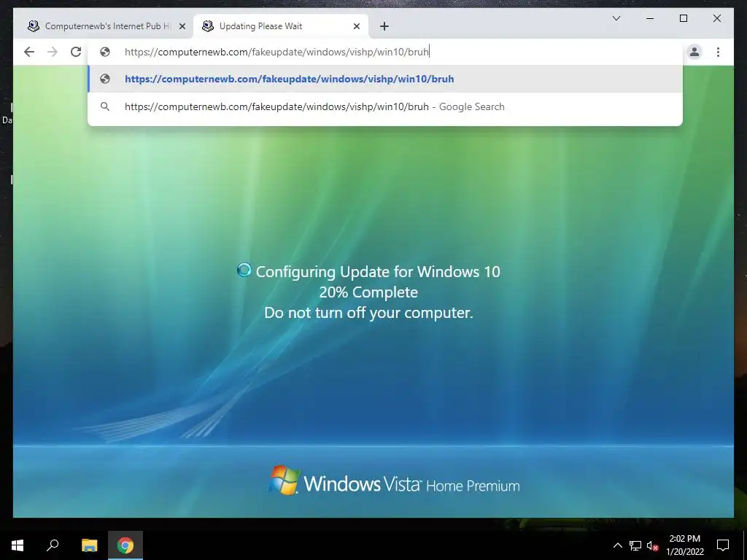Open the tab search chevron dropdown
The width and height of the screenshot is (747, 560).
[x=616, y=18]
